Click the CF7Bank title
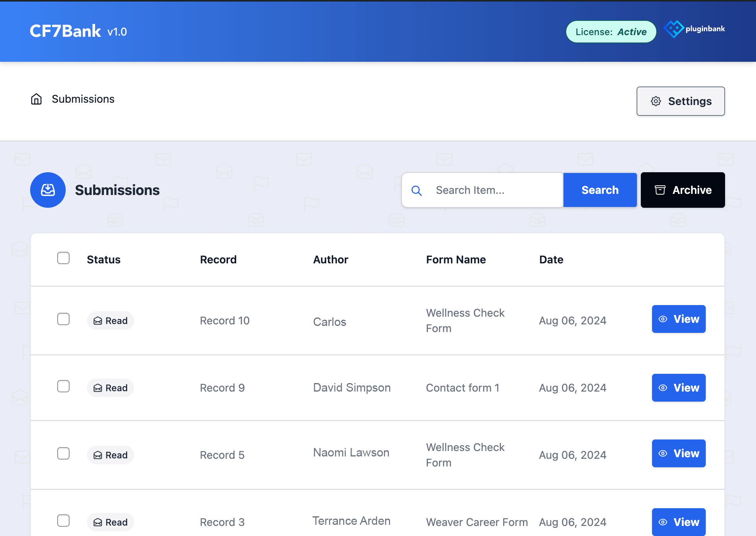 point(65,31)
